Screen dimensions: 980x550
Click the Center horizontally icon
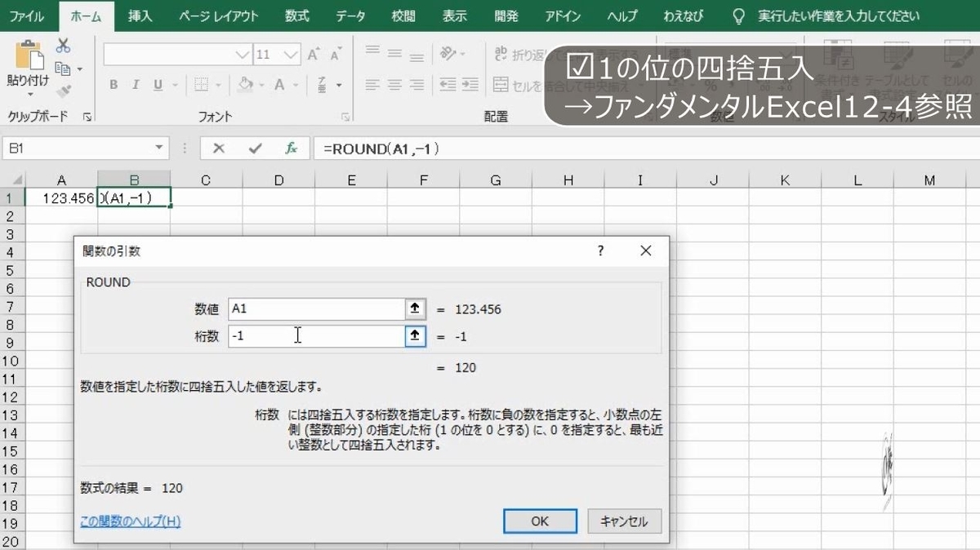pos(394,85)
